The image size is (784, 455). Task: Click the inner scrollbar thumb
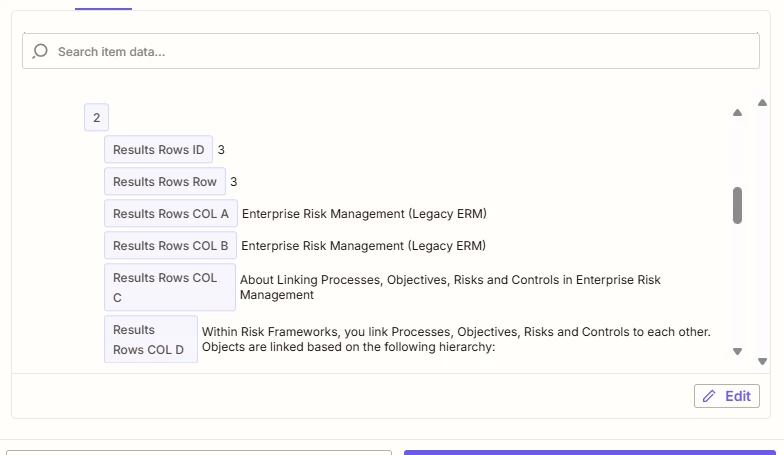point(737,206)
